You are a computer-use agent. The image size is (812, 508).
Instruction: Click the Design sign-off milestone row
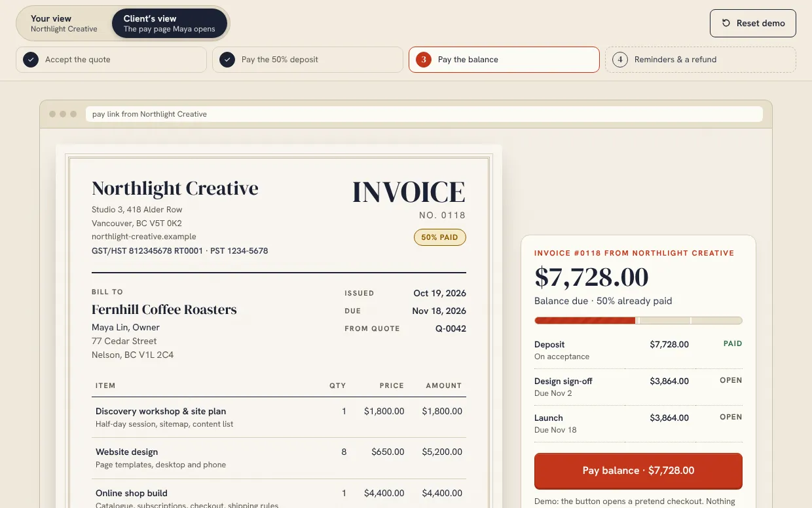tap(638, 387)
